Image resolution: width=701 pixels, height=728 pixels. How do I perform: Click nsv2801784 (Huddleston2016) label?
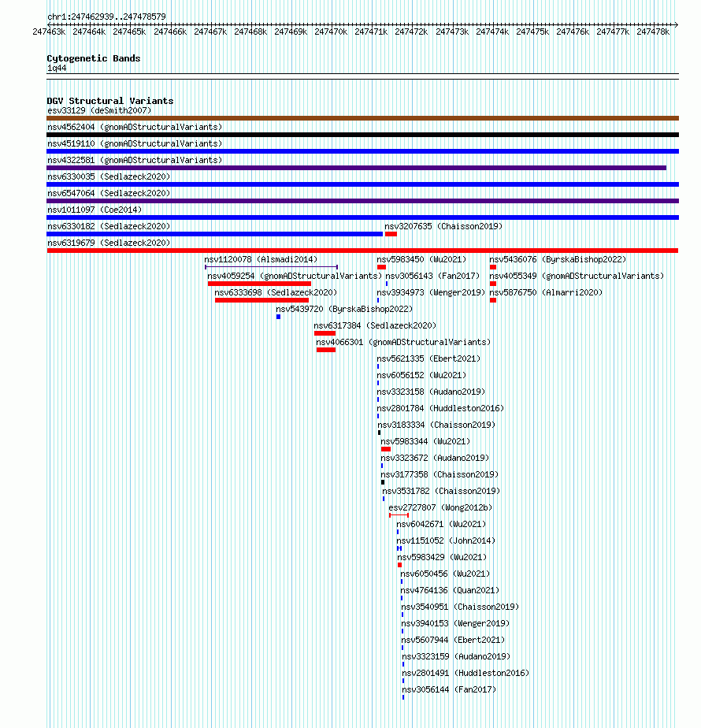coord(440,409)
